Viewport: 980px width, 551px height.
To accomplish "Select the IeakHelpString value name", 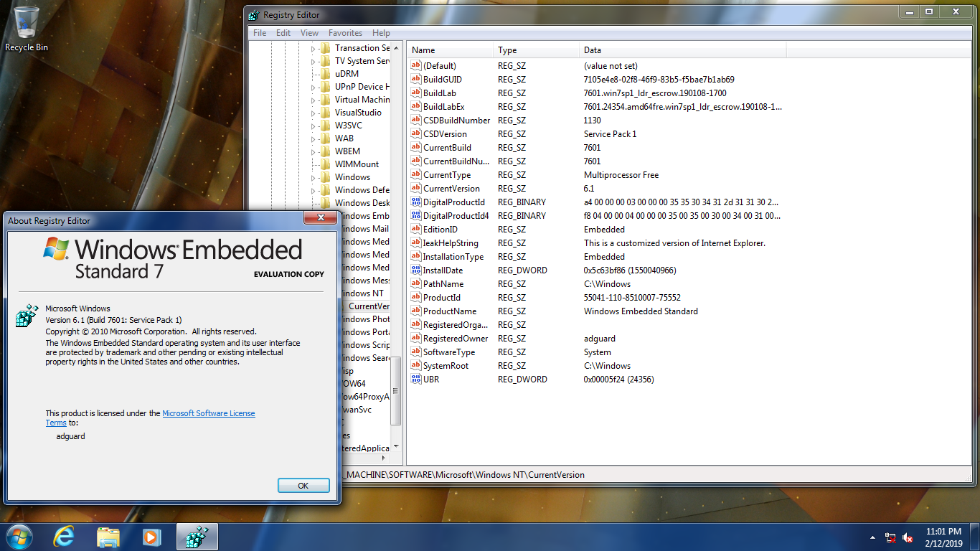I will coord(451,242).
